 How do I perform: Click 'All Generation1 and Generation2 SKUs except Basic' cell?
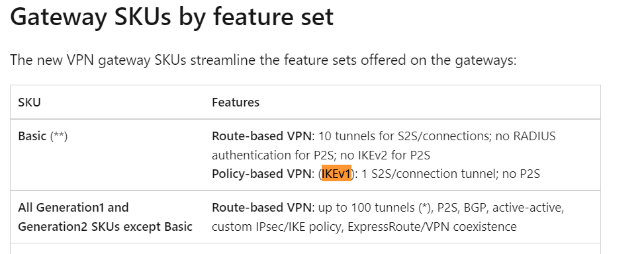(x=105, y=217)
